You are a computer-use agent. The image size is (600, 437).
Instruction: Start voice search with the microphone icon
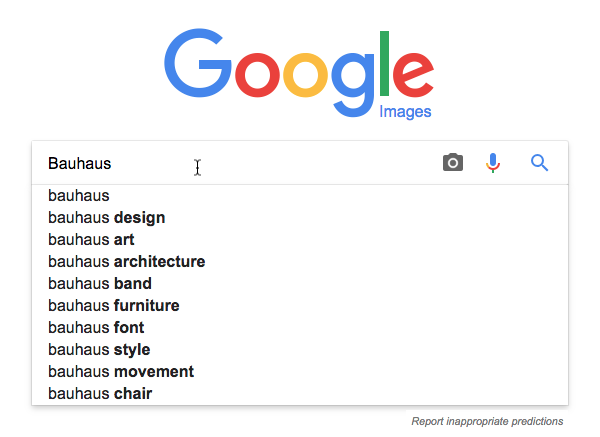pos(493,163)
